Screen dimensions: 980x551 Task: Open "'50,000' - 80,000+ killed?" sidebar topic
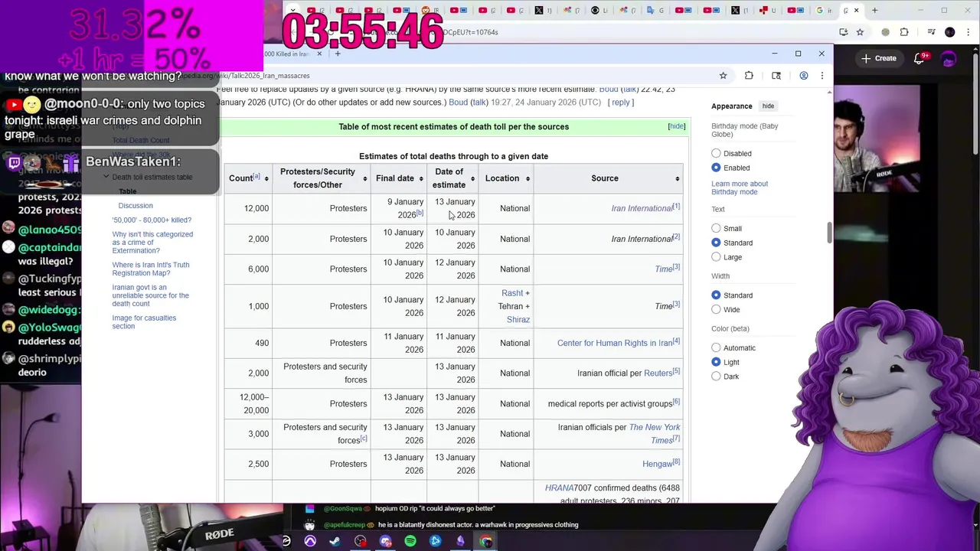click(152, 220)
